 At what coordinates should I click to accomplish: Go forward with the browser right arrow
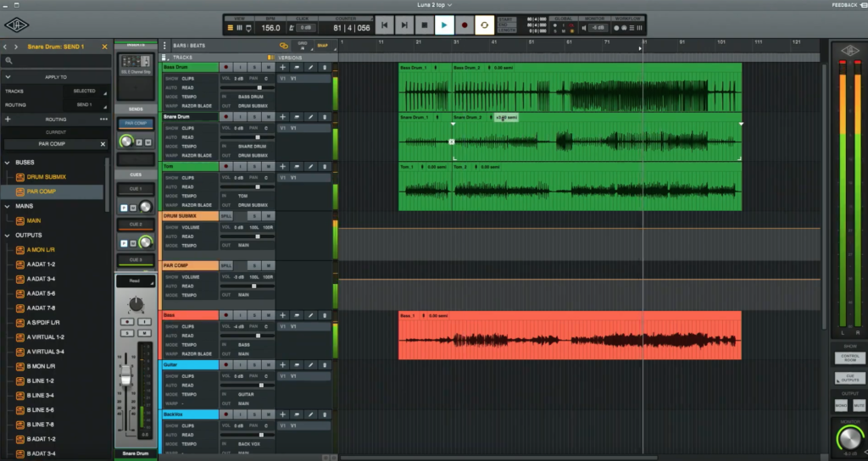click(16, 47)
